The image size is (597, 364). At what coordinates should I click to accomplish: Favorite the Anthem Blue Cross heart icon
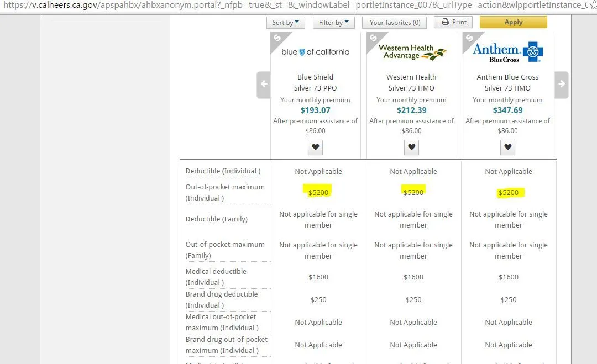(x=507, y=147)
